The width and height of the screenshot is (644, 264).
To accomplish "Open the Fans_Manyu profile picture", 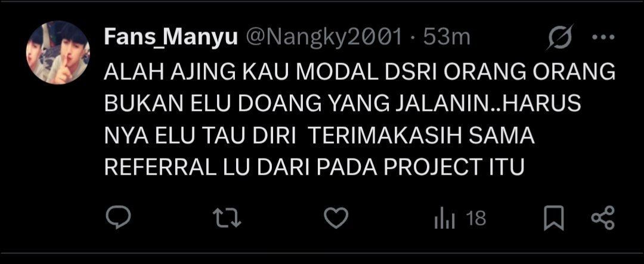I will point(57,52).
